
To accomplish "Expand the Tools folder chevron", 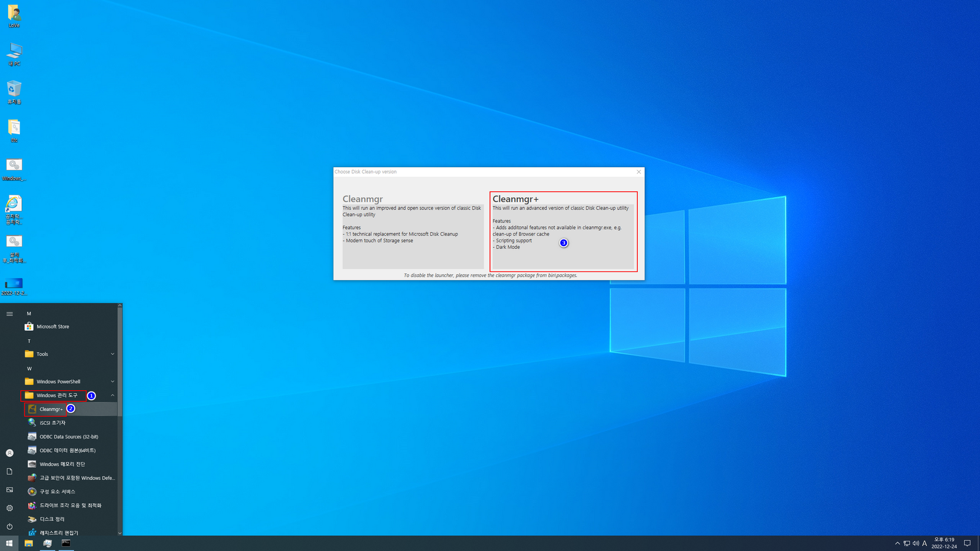I will point(112,354).
